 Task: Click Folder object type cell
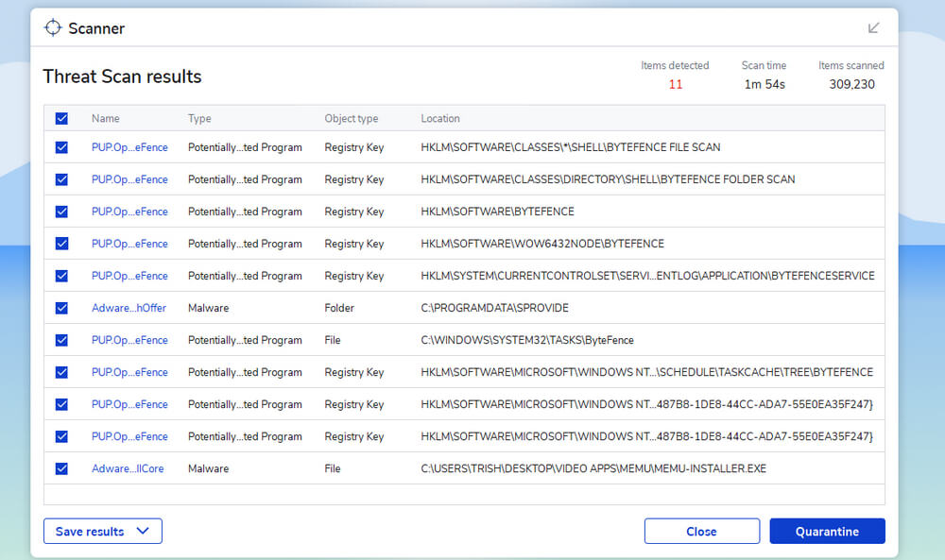339,308
